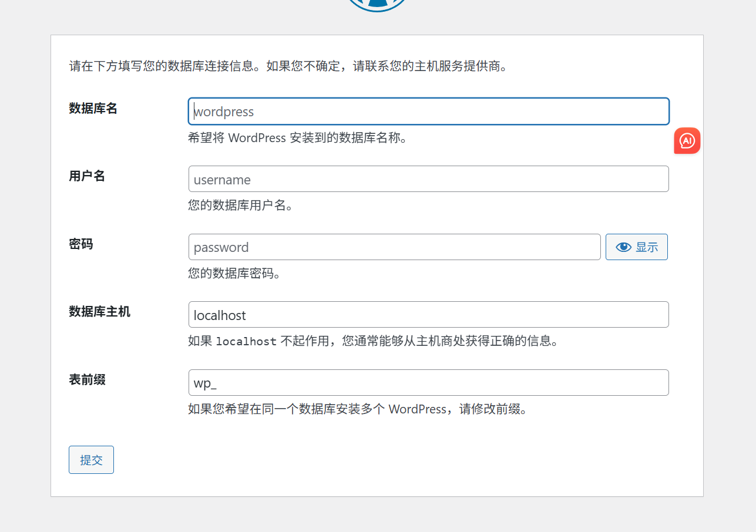756x532 pixels.
Task: Click the intro paragraph about database connection info
Action: click(x=288, y=66)
